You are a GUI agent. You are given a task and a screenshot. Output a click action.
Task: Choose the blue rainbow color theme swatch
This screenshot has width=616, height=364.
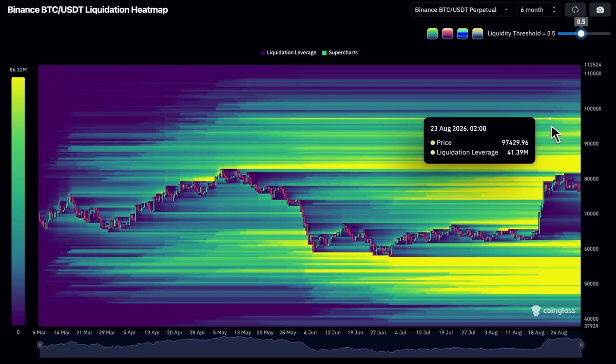point(463,33)
